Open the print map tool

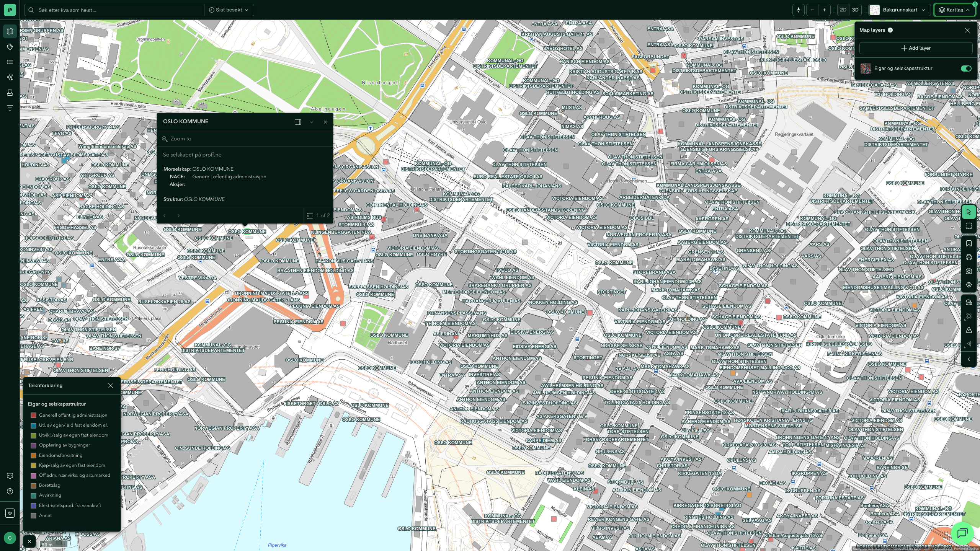(x=969, y=258)
